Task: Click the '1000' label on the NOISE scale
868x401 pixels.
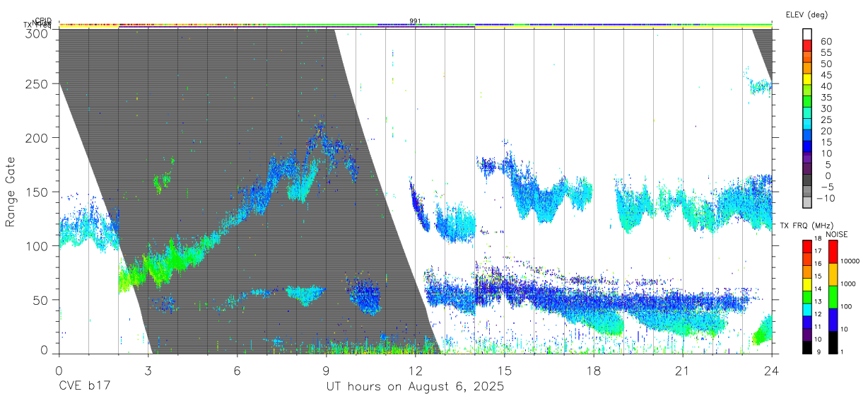Action: point(849,284)
